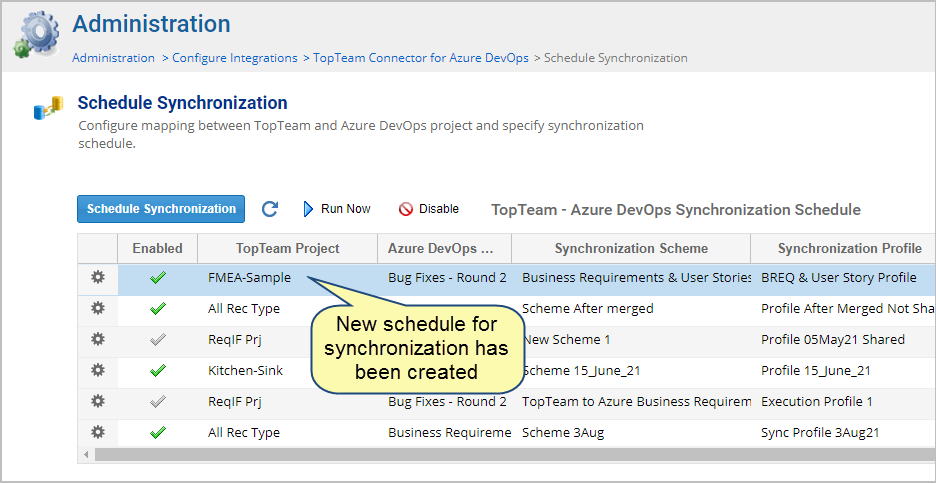This screenshot has height=483, width=936.
Task: Sort by Synchronization Profile column header
Action: pyautogui.click(x=843, y=248)
